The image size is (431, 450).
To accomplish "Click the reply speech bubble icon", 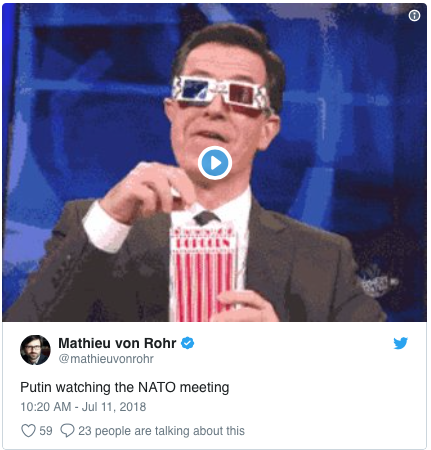I will (x=67, y=430).
